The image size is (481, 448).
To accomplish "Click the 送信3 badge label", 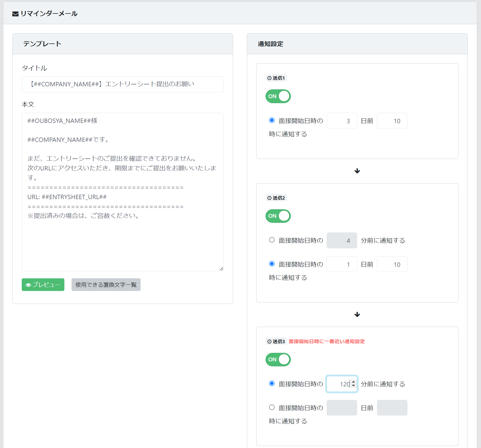I will click(276, 342).
